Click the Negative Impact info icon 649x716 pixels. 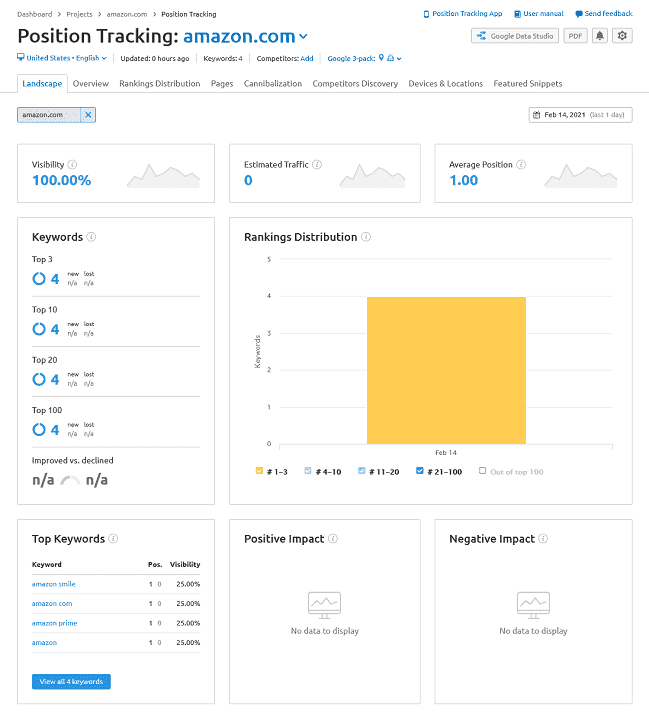pyautogui.click(x=543, y=538)
